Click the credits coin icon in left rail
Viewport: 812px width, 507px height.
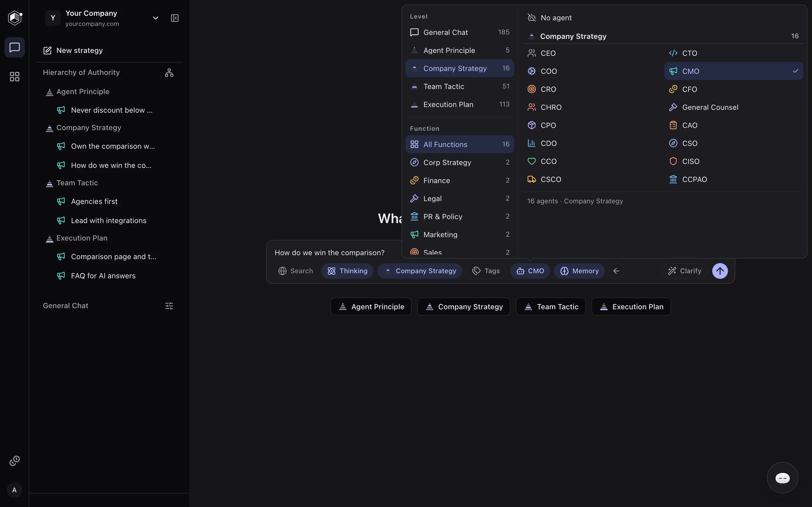(x=14, y=461)
